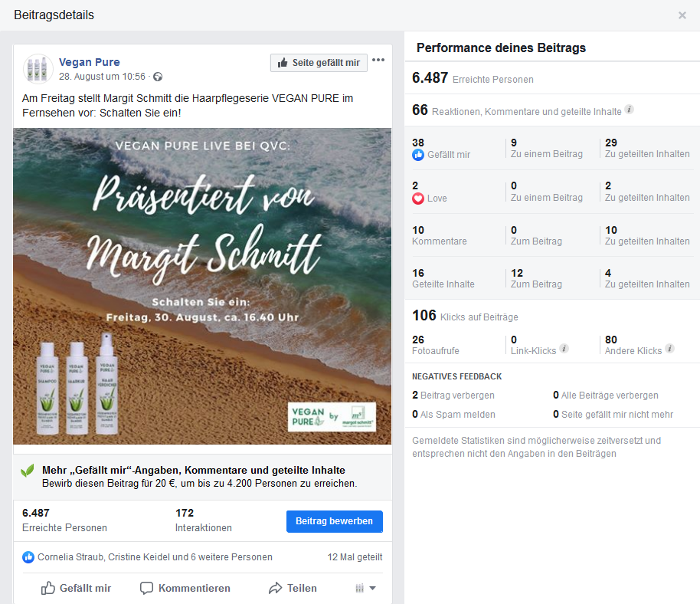
Task: Click the info icon next to Link-Klicks
Action: (564, 349)
